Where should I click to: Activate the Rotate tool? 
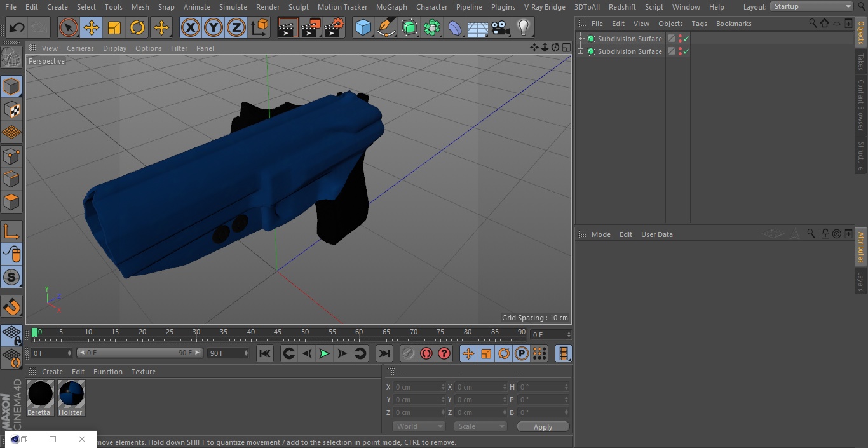tap(137, 27)
